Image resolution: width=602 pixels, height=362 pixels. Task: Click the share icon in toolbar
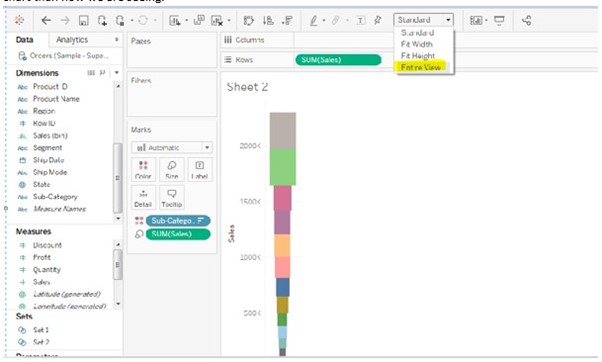tap(527, 20)
